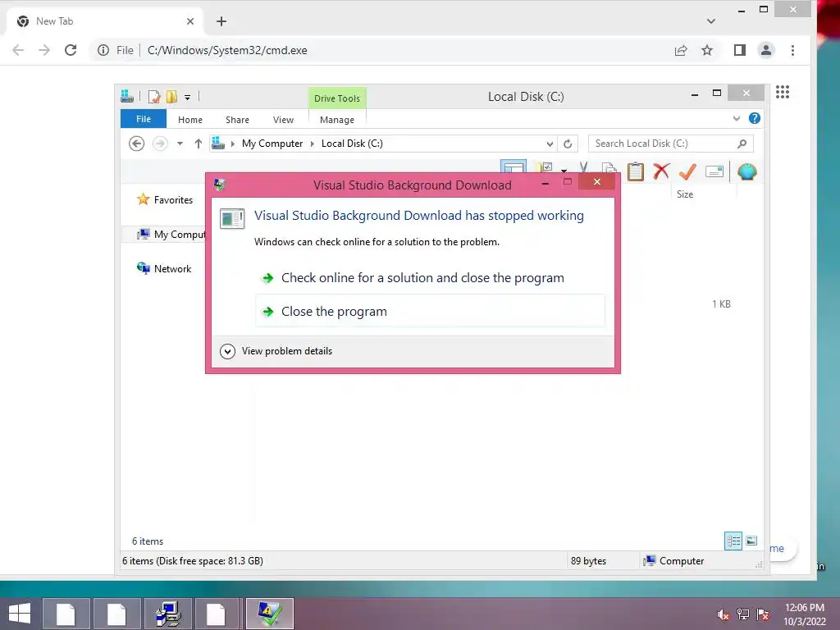Click the envelope rename icon in toolbar

[714, 171]
